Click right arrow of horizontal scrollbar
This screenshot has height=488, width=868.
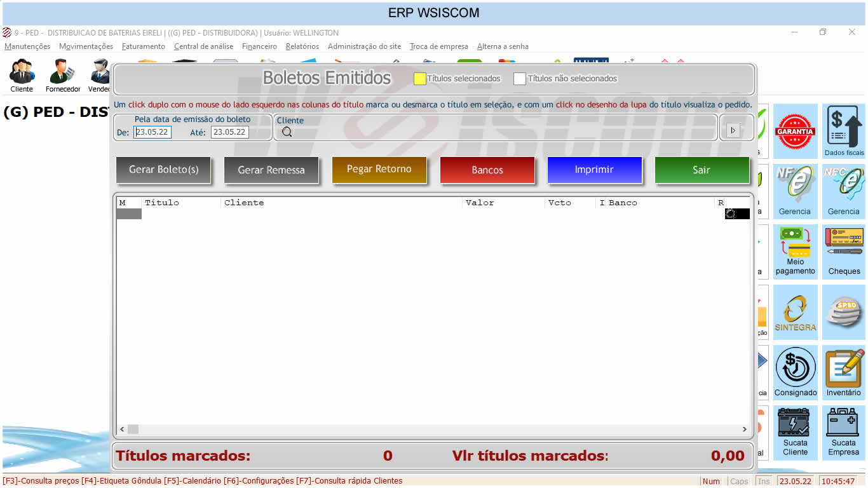tap(745, 430)
